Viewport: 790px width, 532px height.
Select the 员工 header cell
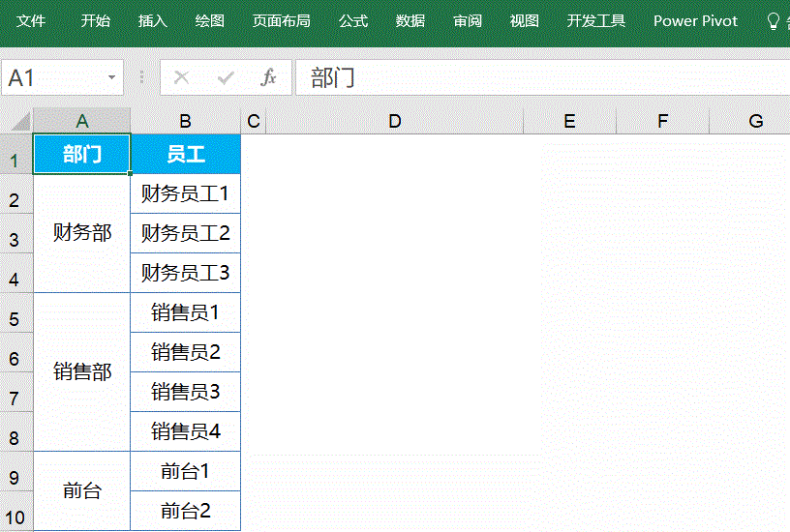tap(186, 154)
